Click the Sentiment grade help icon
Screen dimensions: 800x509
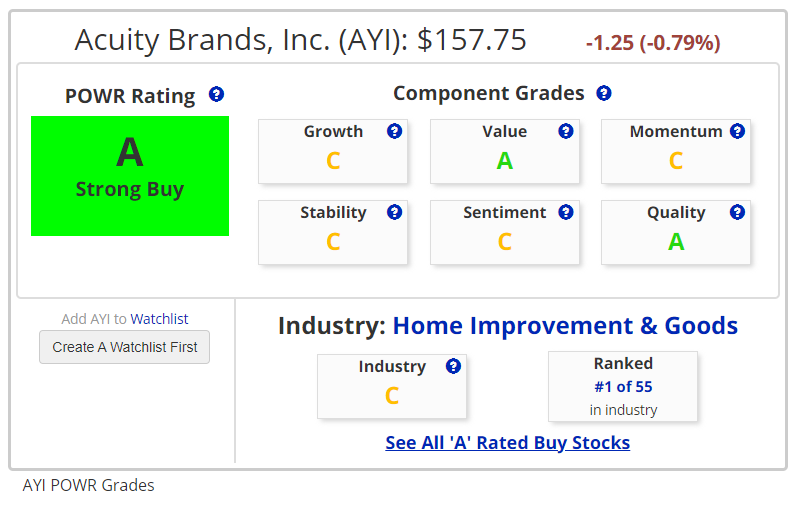click(x=566, y=212)
